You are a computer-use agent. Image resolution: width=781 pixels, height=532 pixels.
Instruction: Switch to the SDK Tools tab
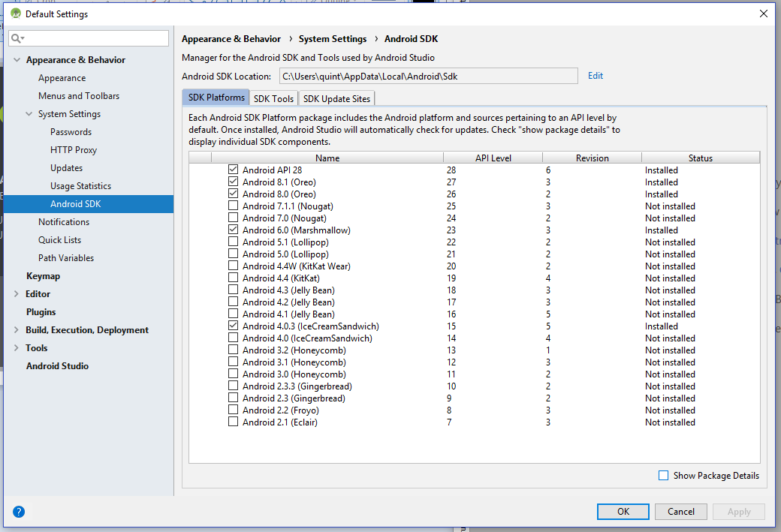coord(273,98)
